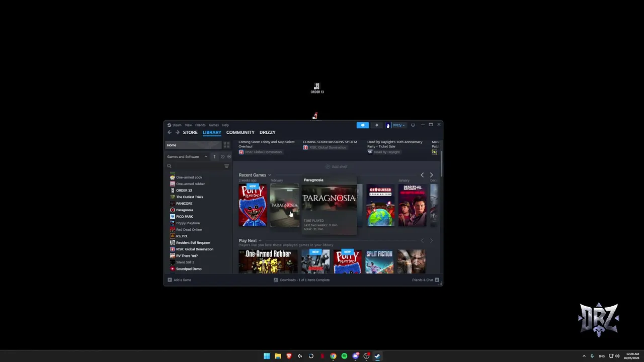Screen dimensions: 644x362
Task: Click the Add a Game link text
Action: [182, 280]
